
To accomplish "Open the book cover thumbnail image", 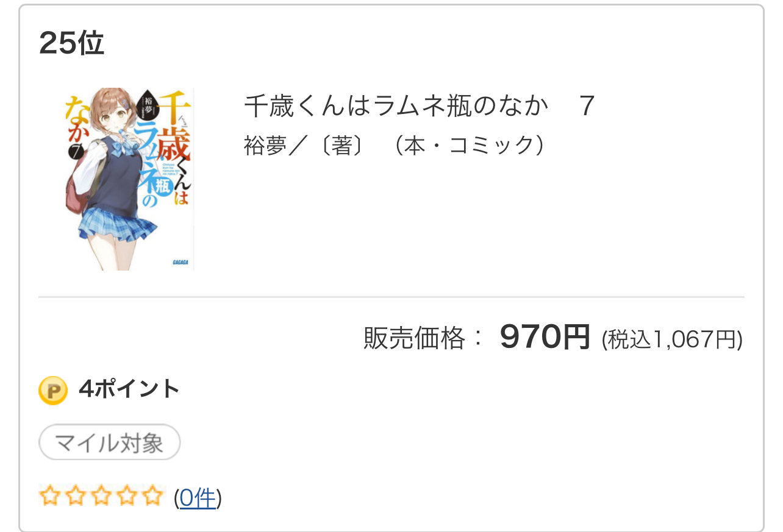I will (129, 179).
